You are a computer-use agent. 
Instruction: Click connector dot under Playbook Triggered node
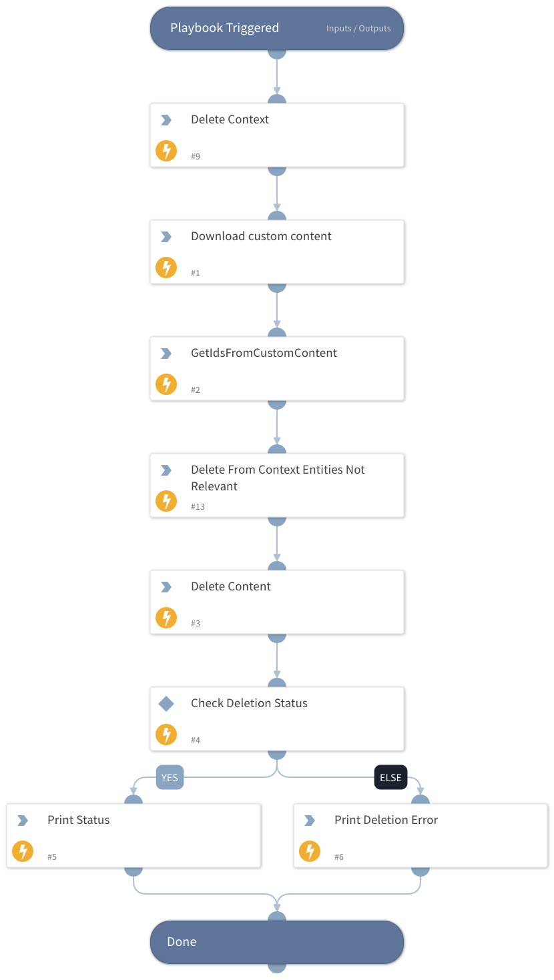coord(277,52)
